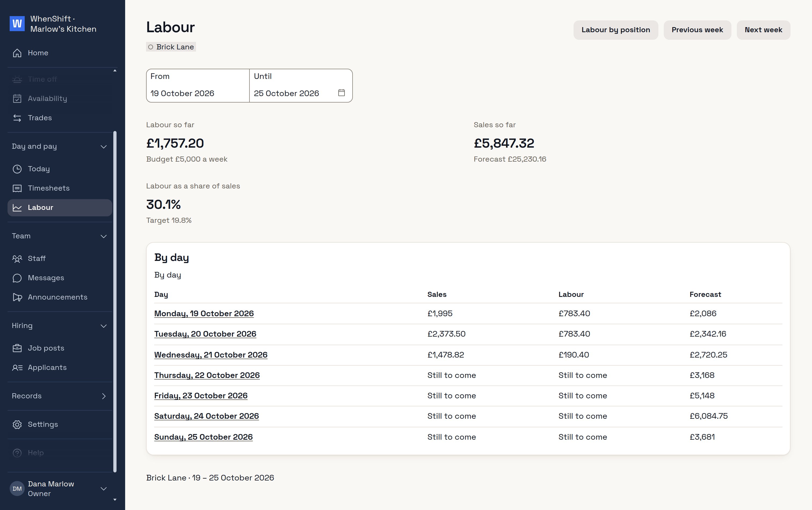The width and height of the screenshot is (812, 510).
Task: Open Timesheets in the sidebar
Action: (60, 188)
